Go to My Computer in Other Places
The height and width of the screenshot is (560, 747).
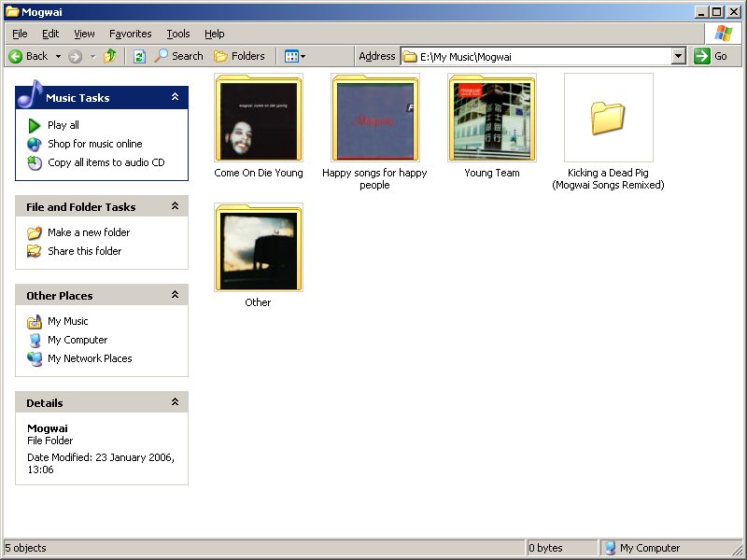tap(78, 340)
